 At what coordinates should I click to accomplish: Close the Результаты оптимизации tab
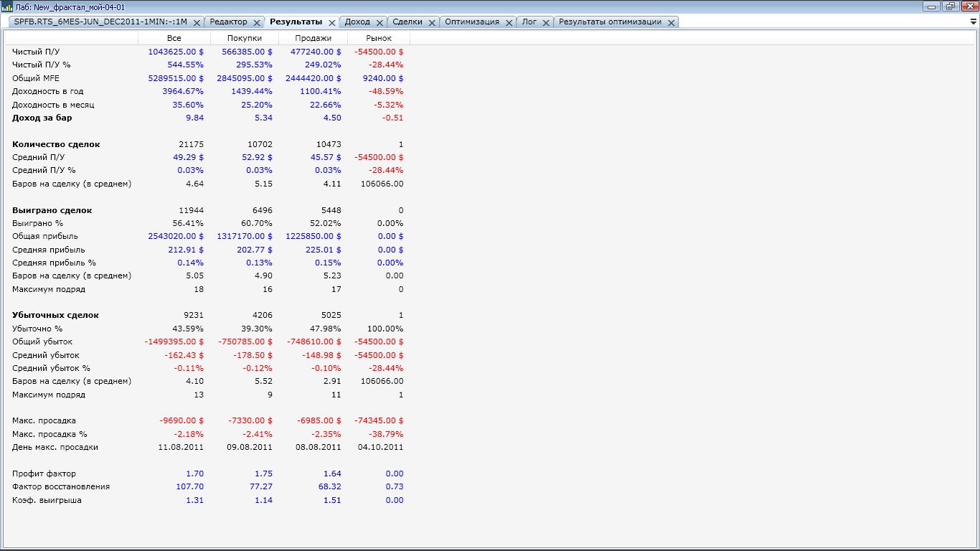point(672,23)
